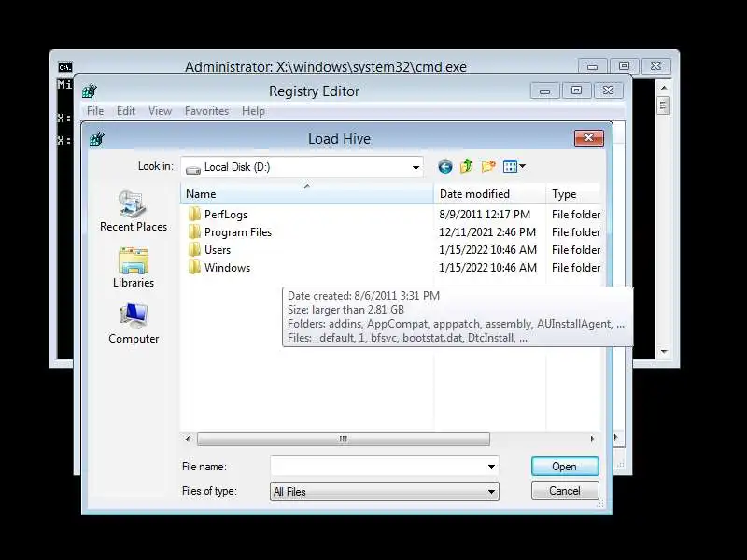
Task: Click the date 12/11/2021 2:46 PM
Action: 487,231
